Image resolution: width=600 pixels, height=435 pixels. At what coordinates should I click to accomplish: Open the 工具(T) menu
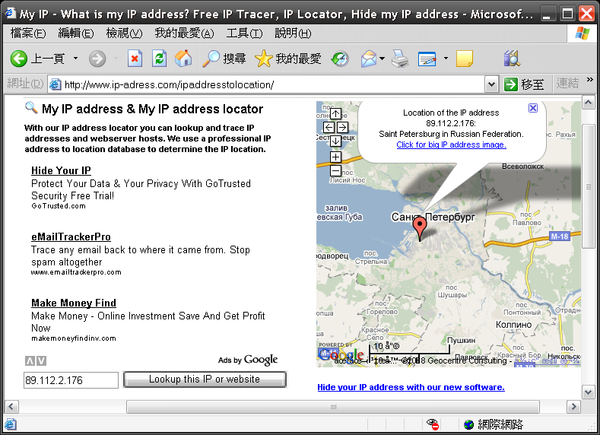tap(244, 33)
